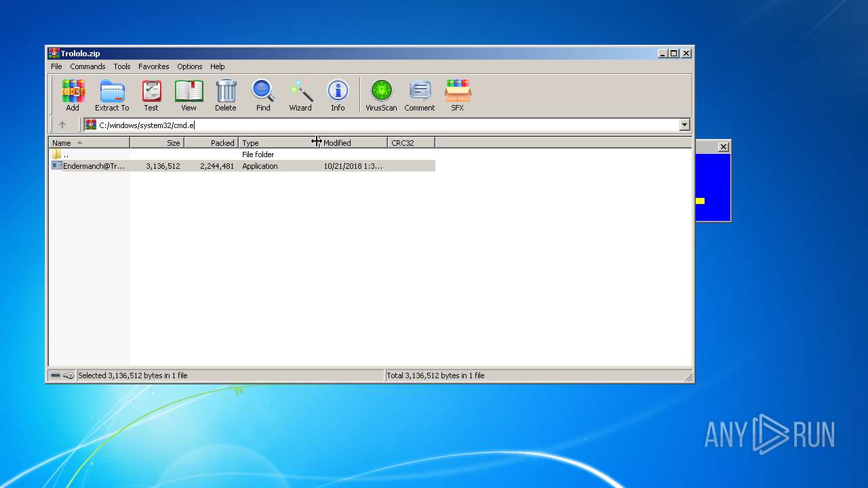Click the drive icon in status bar
The width and height of the screenshot is (868, 488).
click(x=56, y=375)
